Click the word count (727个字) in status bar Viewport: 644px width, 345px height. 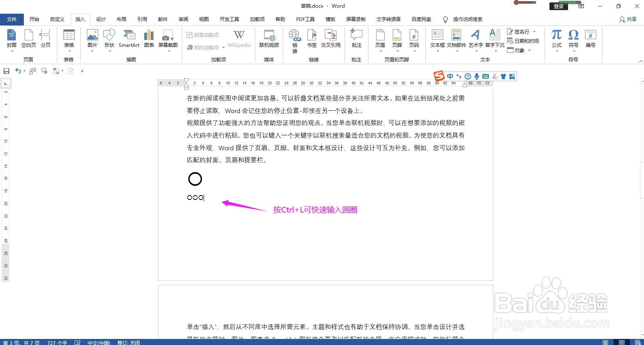coord(57,343)
